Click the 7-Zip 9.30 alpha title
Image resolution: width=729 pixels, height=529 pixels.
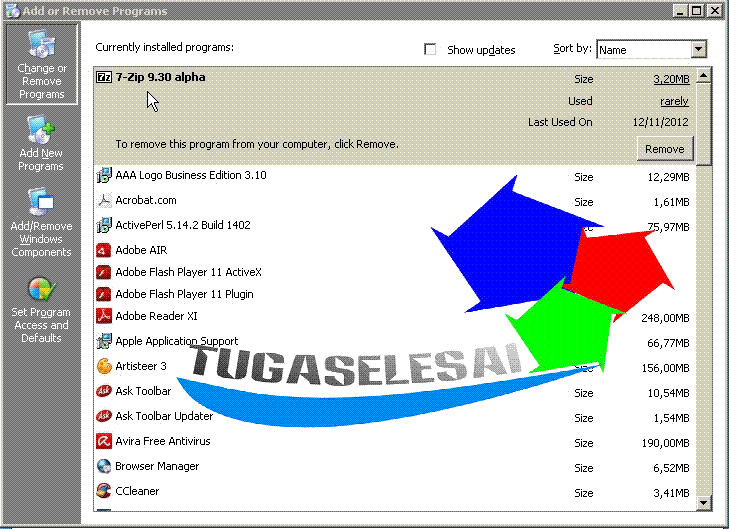[160, 77]
